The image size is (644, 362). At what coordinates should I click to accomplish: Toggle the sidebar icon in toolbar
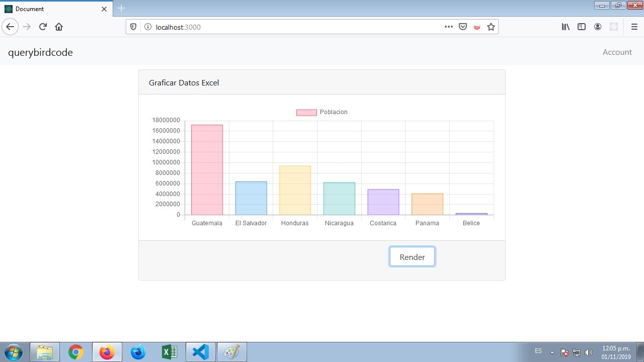[582, 27]
